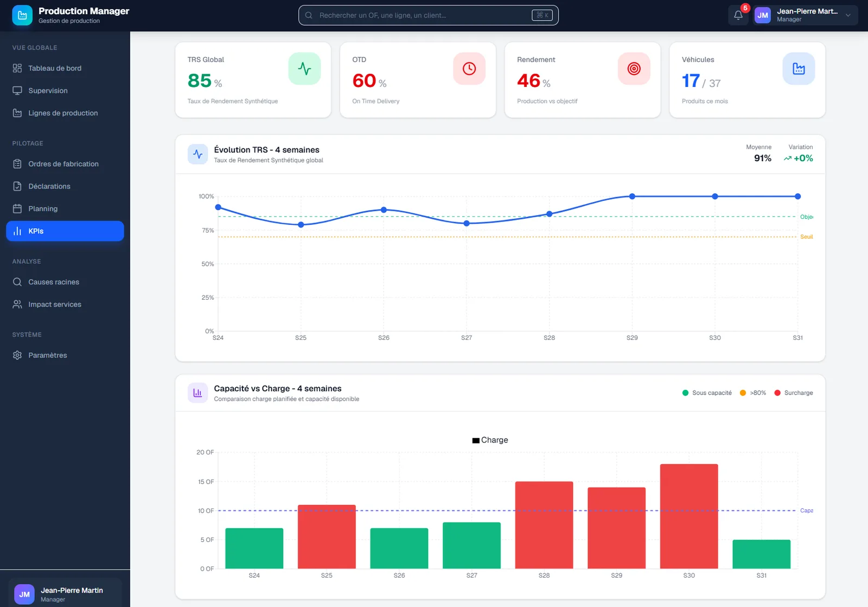Open Lignes de production
868x607 pixels.
(x=65, y=113)
